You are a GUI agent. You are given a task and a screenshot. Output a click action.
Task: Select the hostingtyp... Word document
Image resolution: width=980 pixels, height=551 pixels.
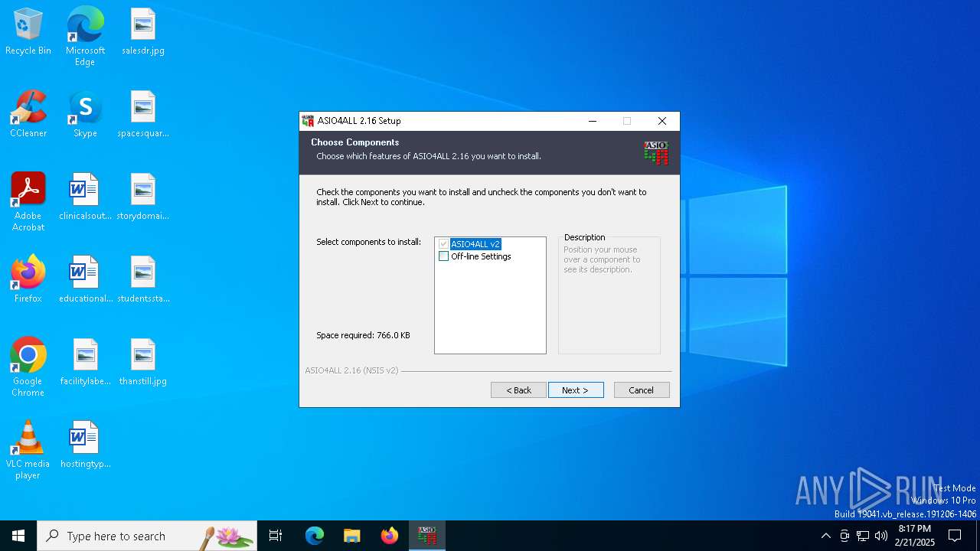pyautogui.click(x=85, y=445)
